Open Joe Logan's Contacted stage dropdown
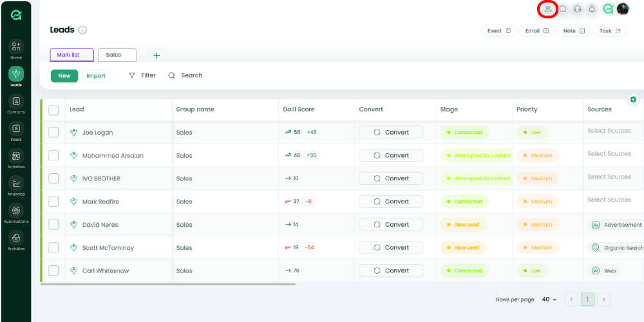The height and width of the screenshot is (322, 644). point(464,132)
